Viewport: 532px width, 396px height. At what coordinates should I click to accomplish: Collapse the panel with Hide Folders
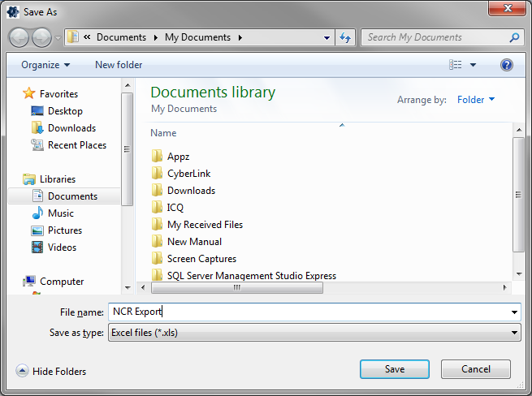tap(51, 372)
